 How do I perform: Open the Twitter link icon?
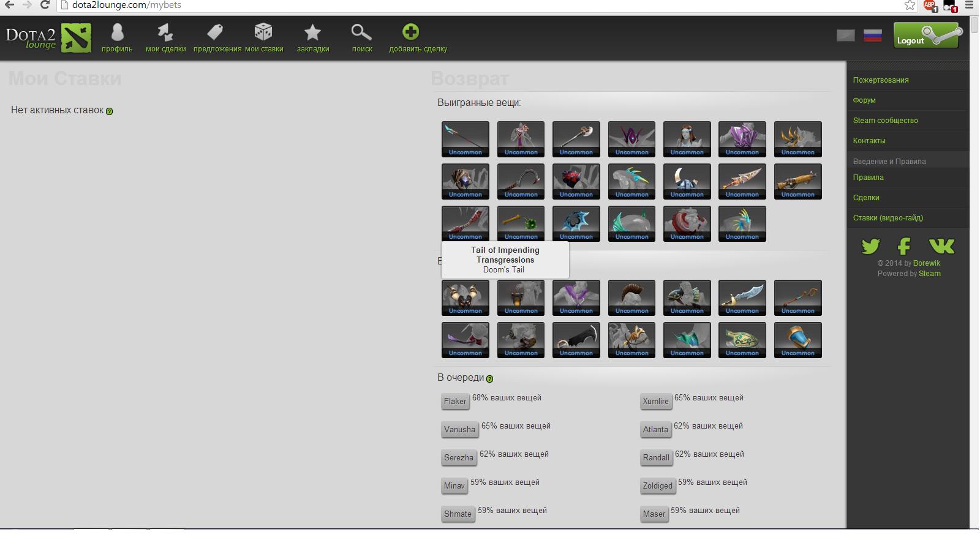click(x=870, y=246)
